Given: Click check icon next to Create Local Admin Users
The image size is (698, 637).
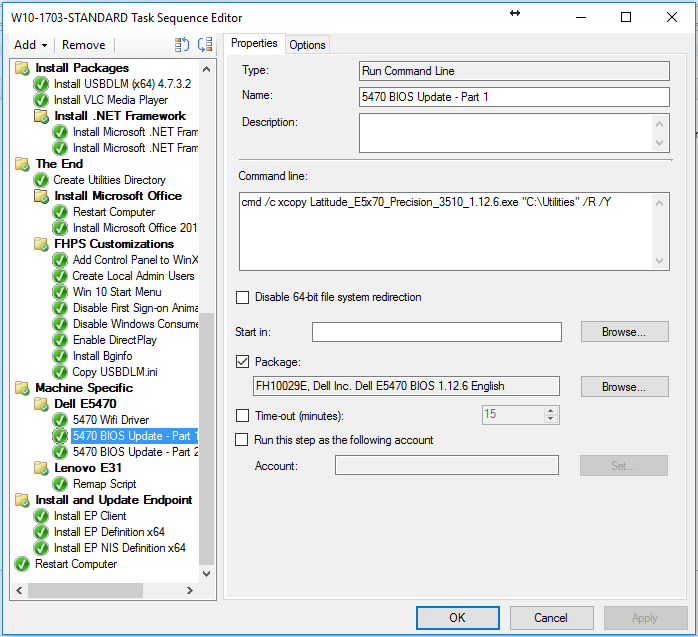Looking at the screenshot, I should pyautogui.click(x=60, y=276).
